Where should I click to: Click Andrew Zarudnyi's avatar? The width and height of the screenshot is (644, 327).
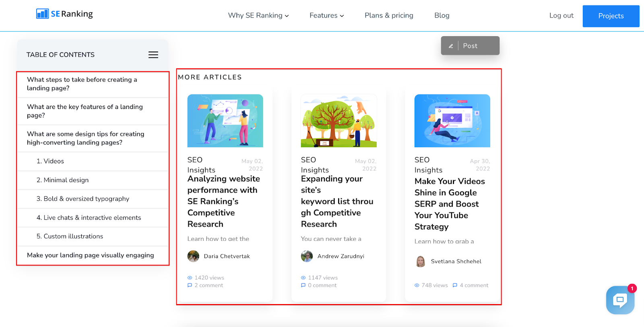click(x=307, y=256)
